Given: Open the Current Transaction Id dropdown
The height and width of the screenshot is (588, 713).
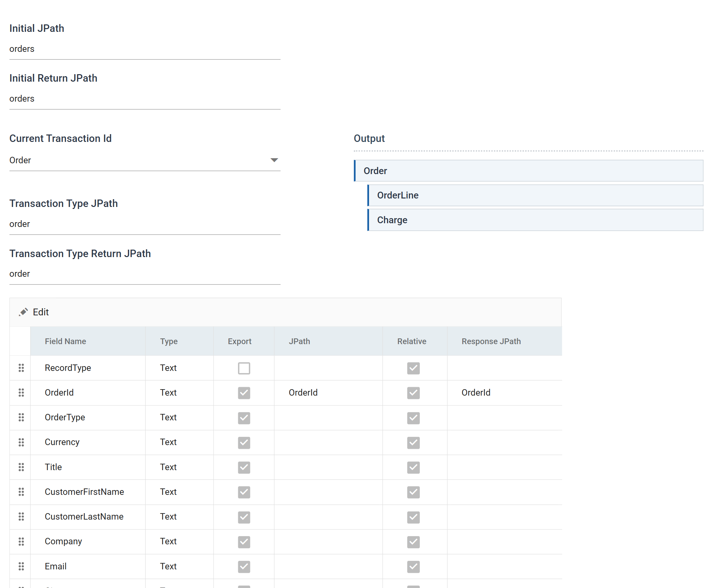Looking at the screenshot, I should click(145, 160).
